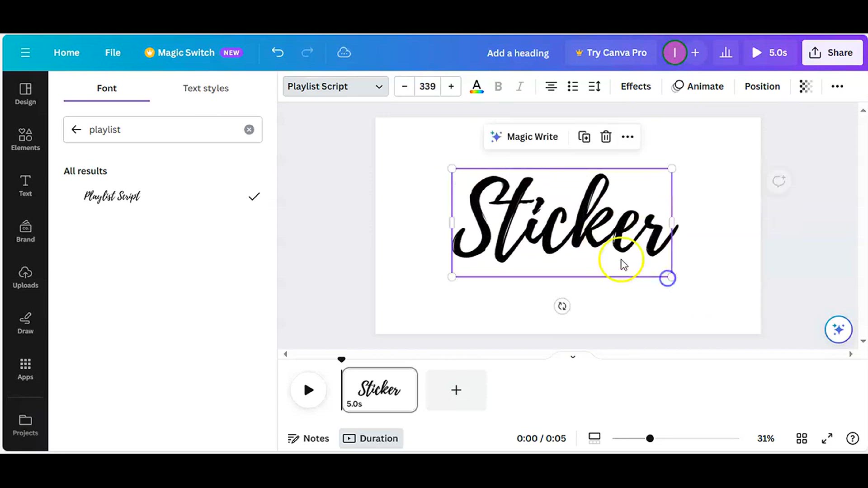Open the Draw sidebar panel
Image resolution: width=868 pixels, height=488 pixels.
(x=25, y=323)
